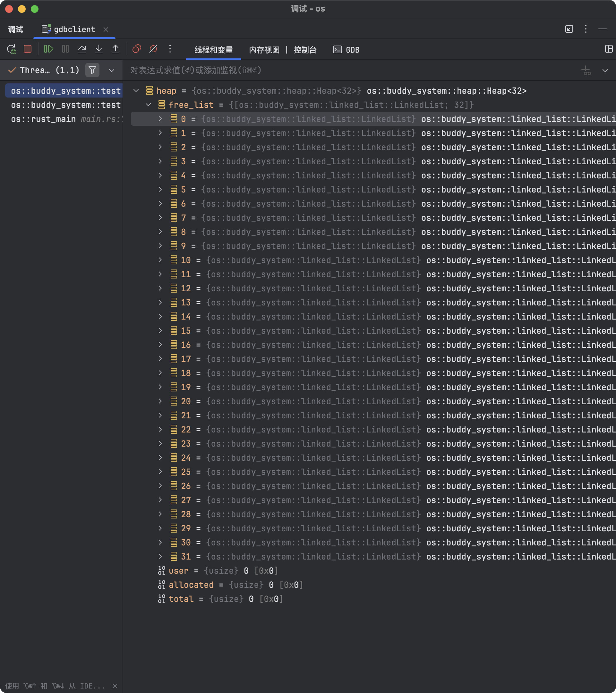Switch to the GDB tab
The image size is (616, 693).
pos(346,50)
